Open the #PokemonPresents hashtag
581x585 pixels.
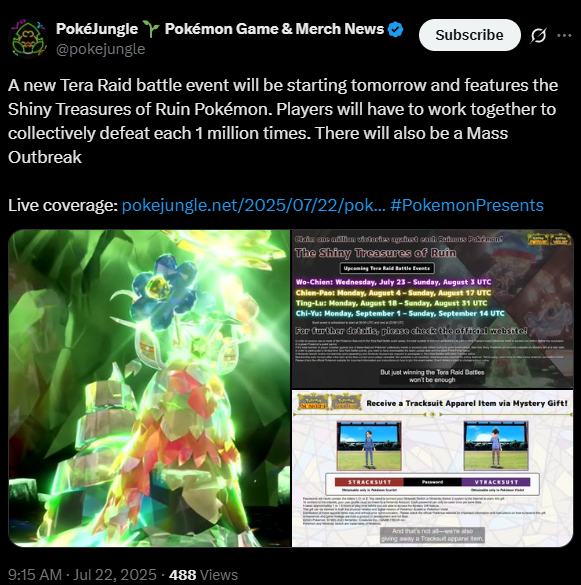click(467, 205)
